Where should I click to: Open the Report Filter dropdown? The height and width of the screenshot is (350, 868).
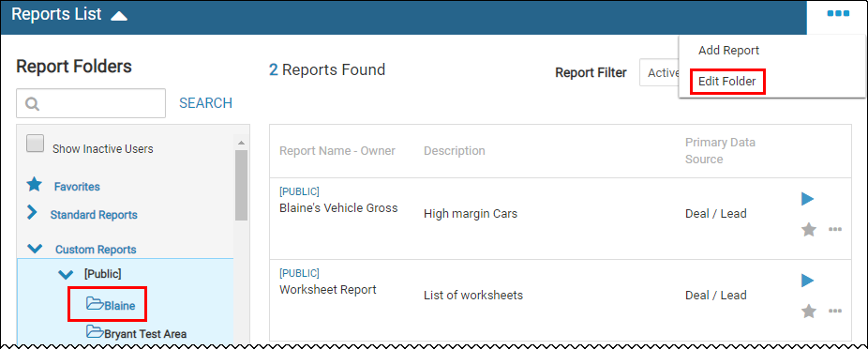point(659,72)
